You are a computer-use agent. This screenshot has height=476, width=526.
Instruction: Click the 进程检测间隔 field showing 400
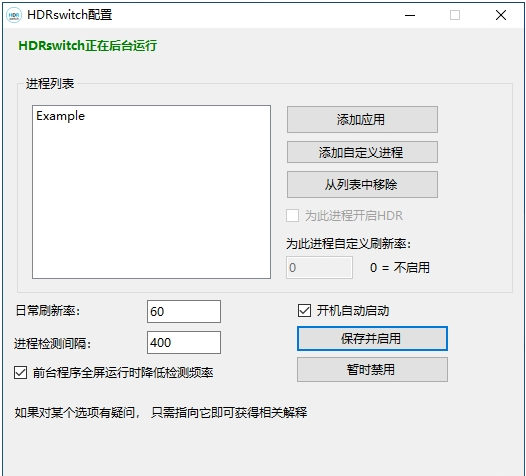coord(184,342)
